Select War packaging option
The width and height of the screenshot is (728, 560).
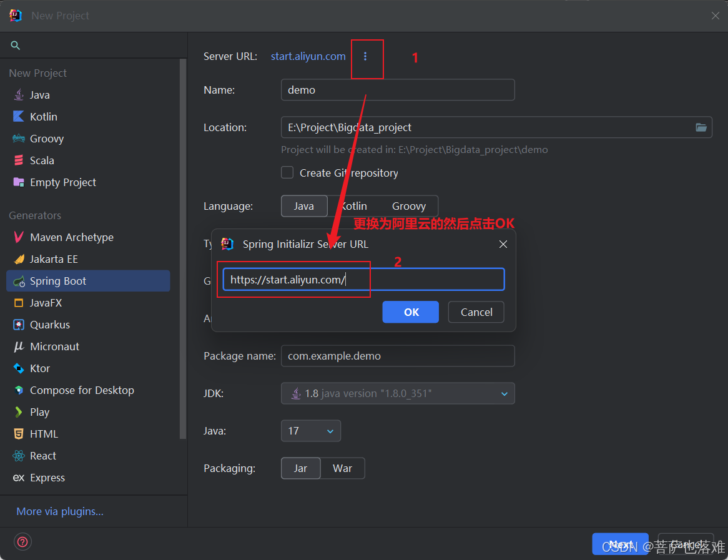343,468
